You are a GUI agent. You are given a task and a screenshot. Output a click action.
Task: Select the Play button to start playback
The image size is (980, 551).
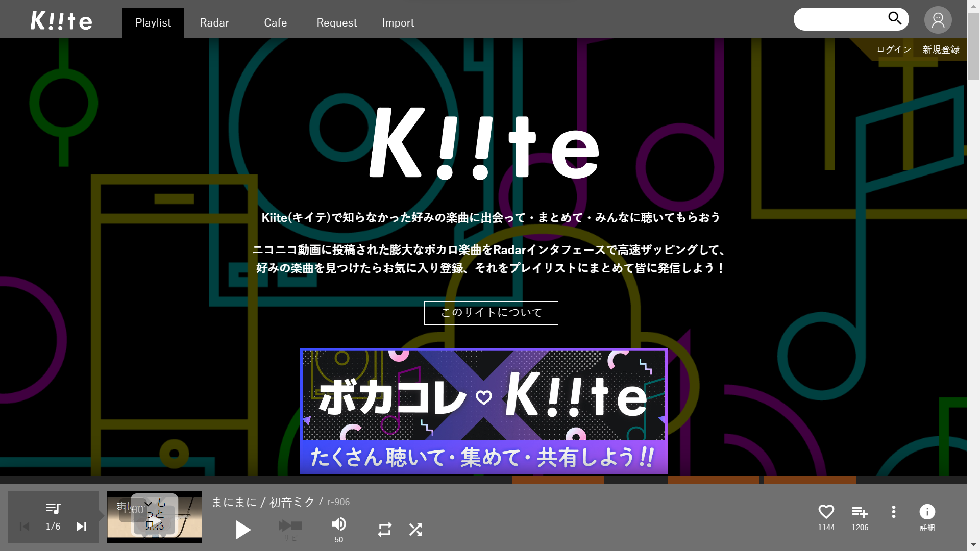(243, 530)
